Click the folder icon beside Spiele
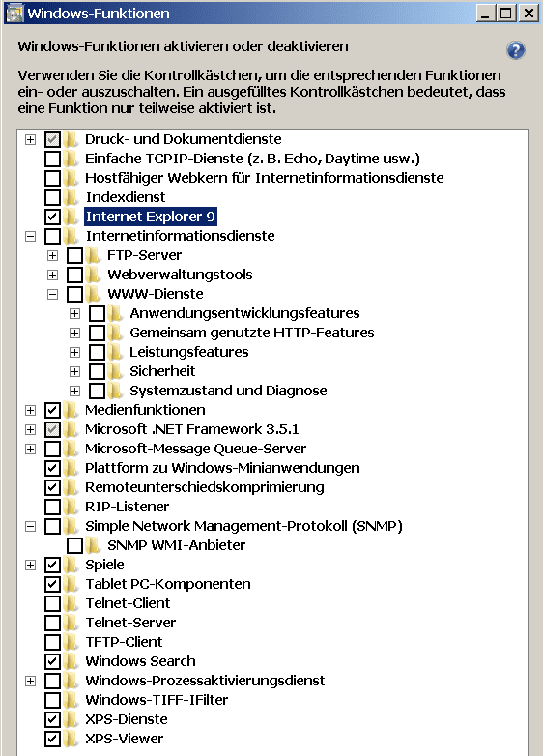Screen dimensions: 543x756 click(71, 565)
